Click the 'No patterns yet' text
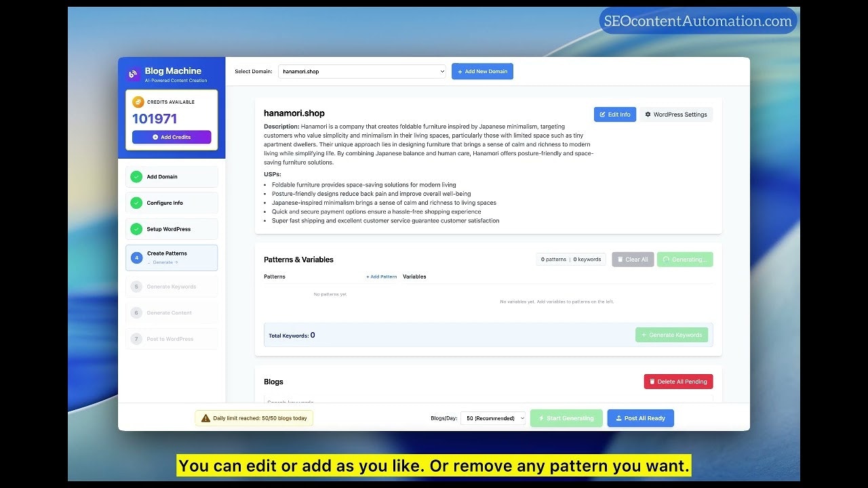This screenshot has height=488, width=868. point(330,294)
